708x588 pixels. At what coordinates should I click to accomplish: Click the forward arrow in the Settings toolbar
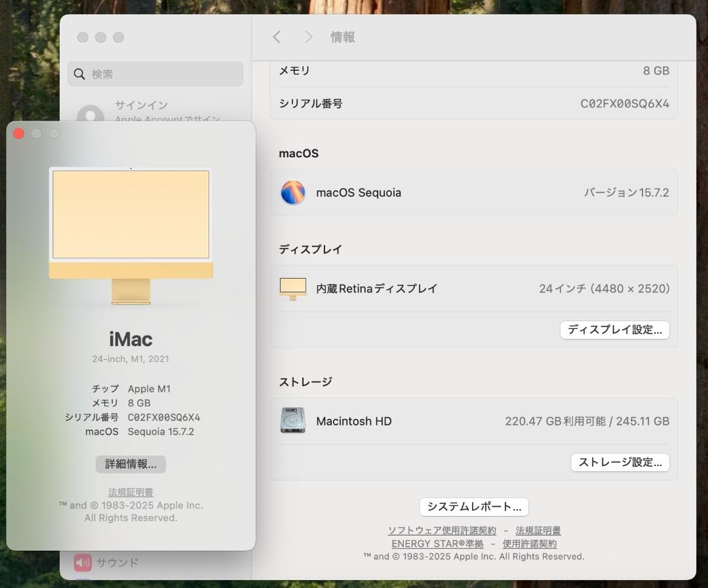308,37
